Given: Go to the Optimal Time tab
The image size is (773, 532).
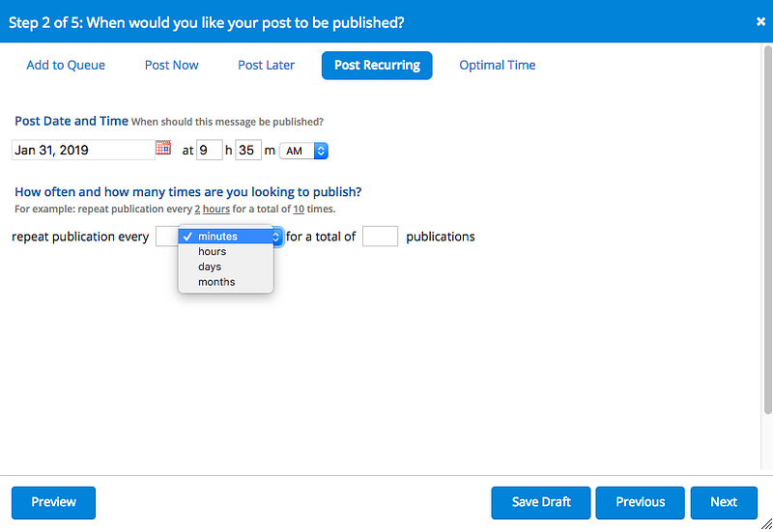Looking at the screenshot, I should [497, 66].
